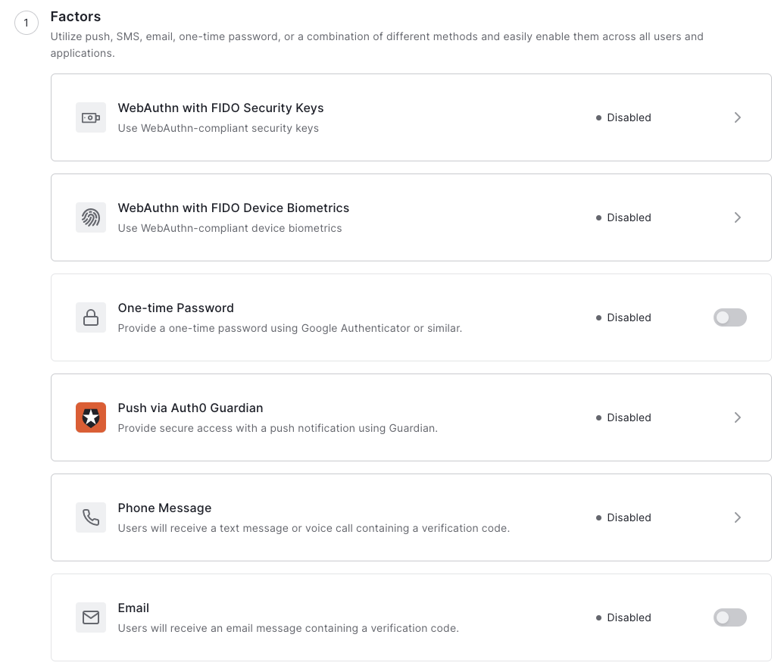Click the phone handset icon
This screenshot has width=784, height=672.
91,517
